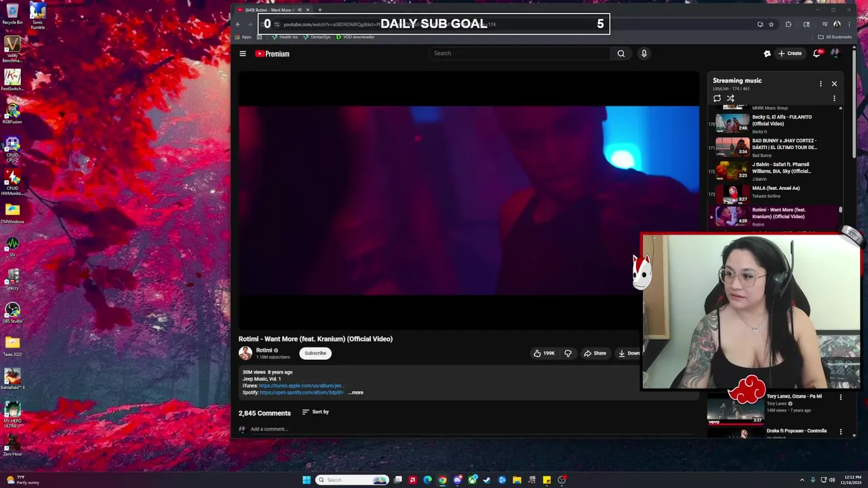Play J Balvin Safari from playlist
Viewport: 868px width, 488px height.
point(773,171)
